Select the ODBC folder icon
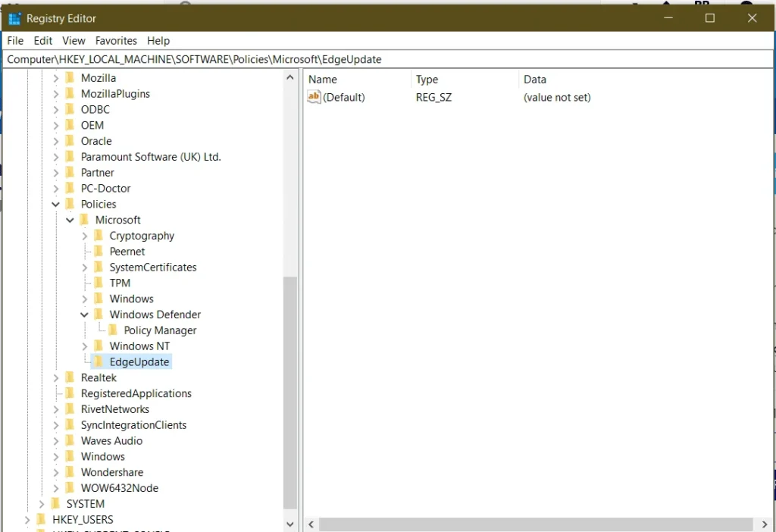The image size is (776, 532). pos(70,109)
